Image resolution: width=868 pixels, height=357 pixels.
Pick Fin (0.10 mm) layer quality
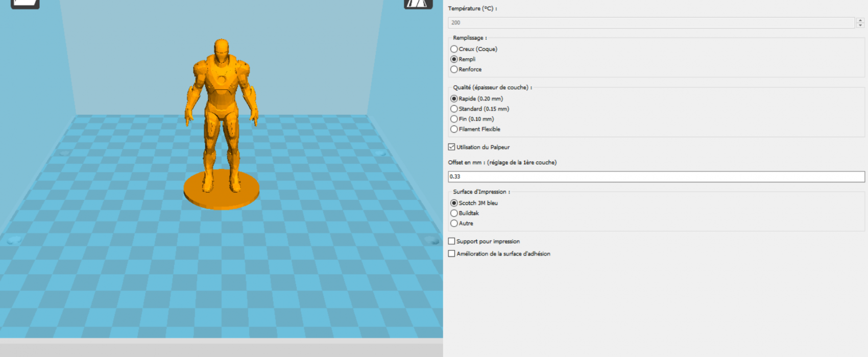(x=472, y=119)
